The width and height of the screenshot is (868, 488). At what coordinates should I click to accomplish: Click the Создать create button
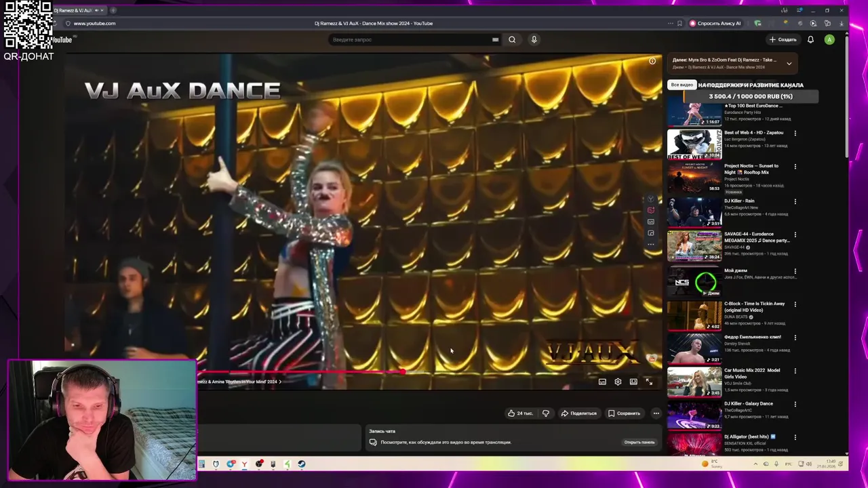(x=783, y=39)
